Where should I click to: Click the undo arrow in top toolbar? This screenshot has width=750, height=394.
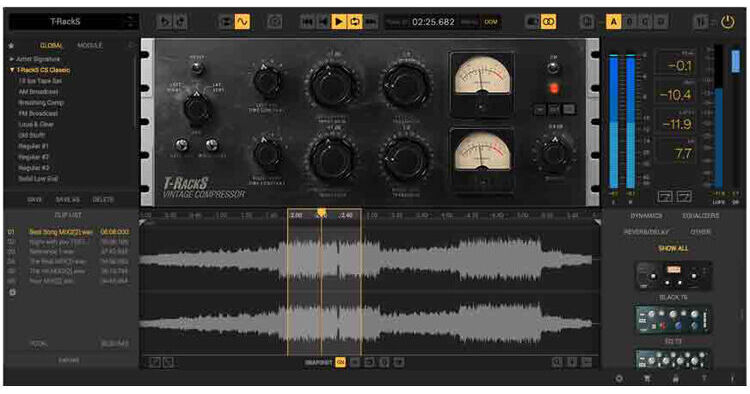tap(165, 22)
